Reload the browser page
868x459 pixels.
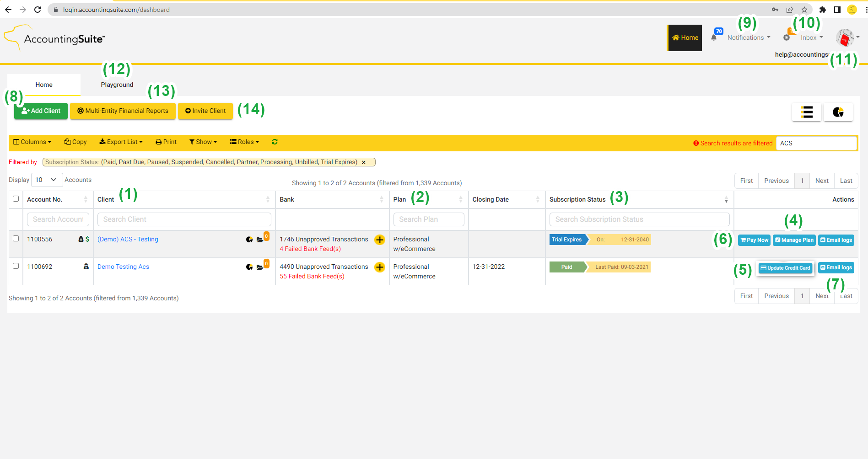(38, 10)
